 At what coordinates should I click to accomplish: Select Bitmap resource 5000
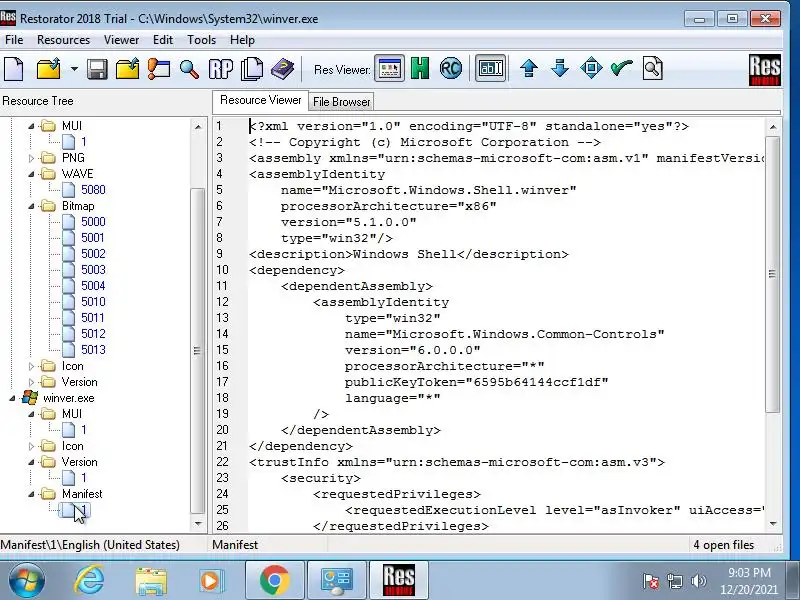coord(93,222)
